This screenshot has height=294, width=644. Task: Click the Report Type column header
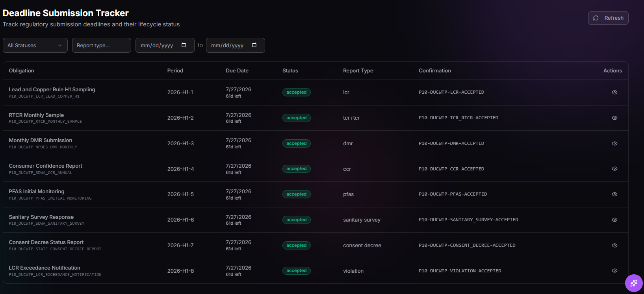pyautogui.click(x=358, y=71)
